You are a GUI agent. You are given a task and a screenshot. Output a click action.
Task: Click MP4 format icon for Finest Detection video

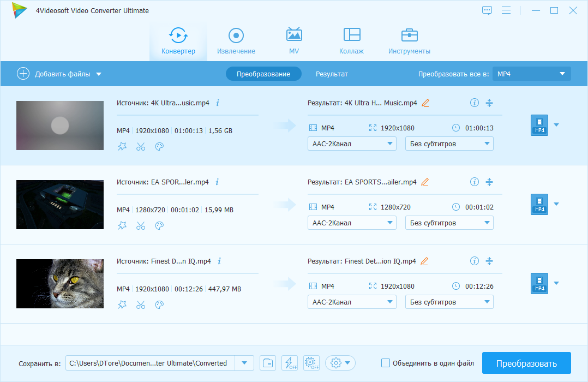539,284
